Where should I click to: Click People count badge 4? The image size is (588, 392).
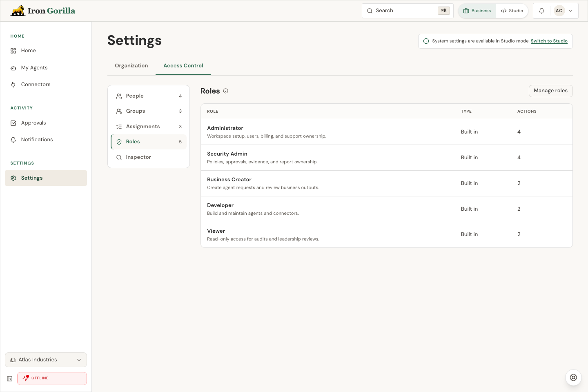pos(180,96)
